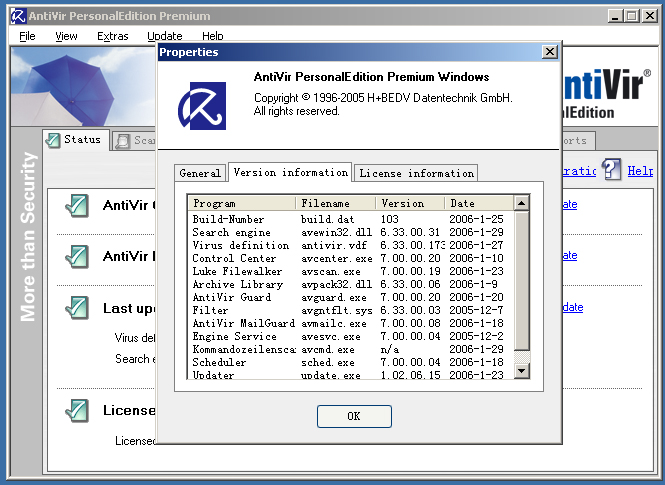665x485 pixels.
Task: Open the Update menu
Action: click(165, 36)
